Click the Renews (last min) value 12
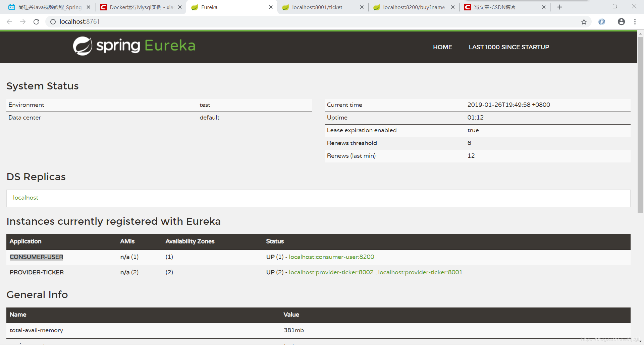This screenshot has width=644, height=345. 471,156
